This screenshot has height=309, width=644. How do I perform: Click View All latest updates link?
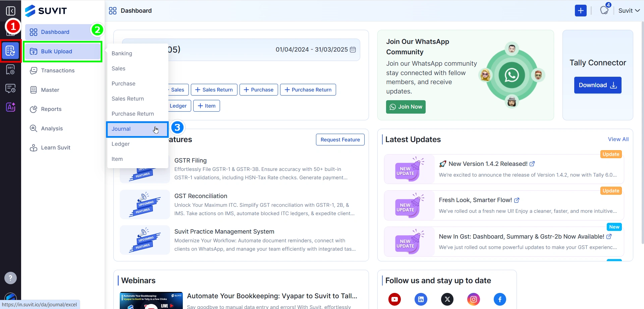point(618,139)
